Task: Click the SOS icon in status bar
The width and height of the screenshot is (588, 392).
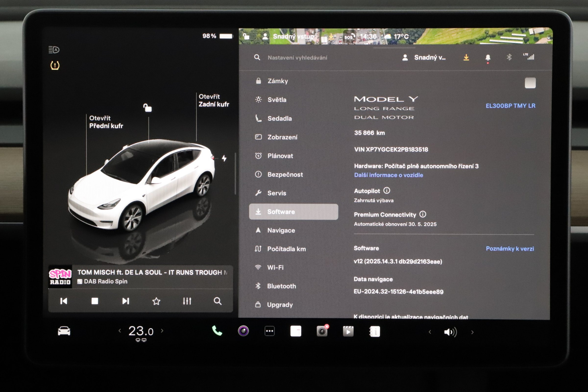Action: (349, 36)
